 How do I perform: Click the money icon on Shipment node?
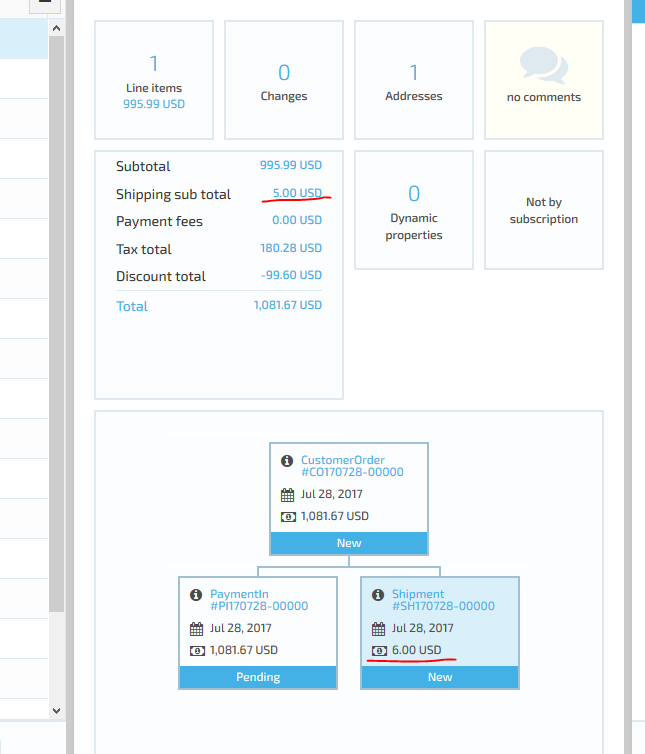tap(379, 651)
